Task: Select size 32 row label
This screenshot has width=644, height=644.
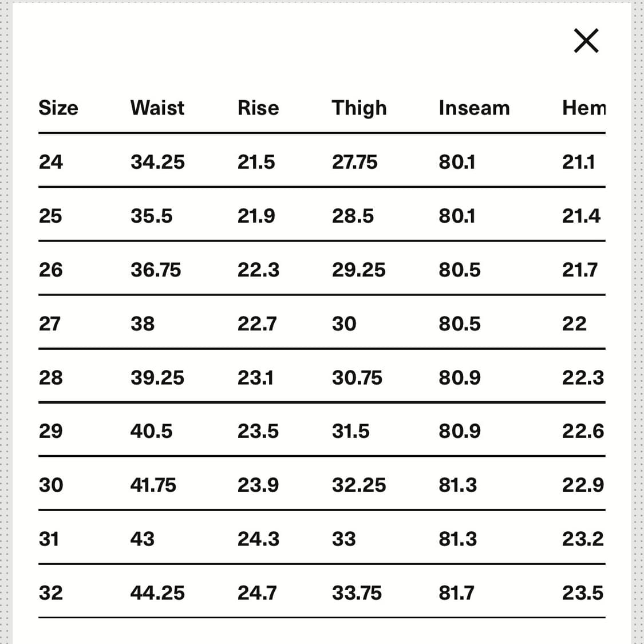Action: [x=50, y=593]
